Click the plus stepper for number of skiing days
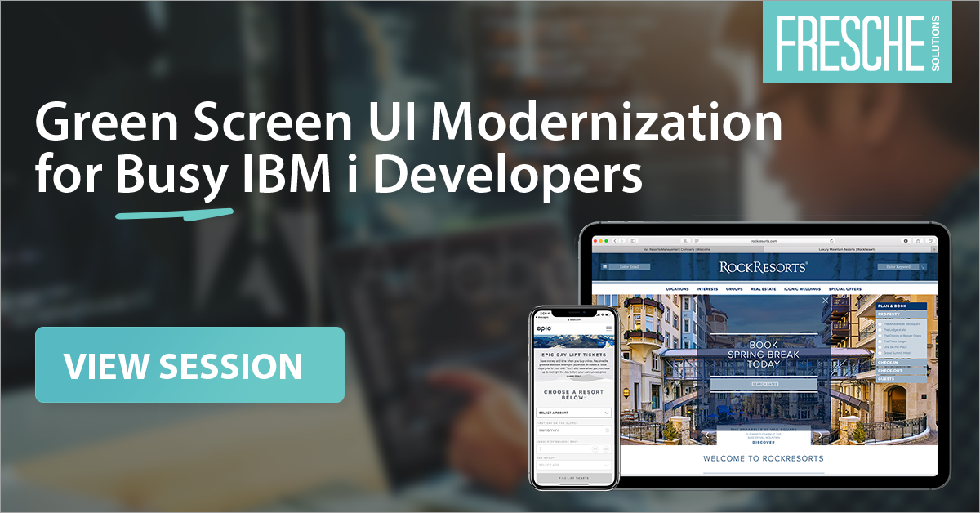Screen dimensions: 980x513 pos(605,448)
